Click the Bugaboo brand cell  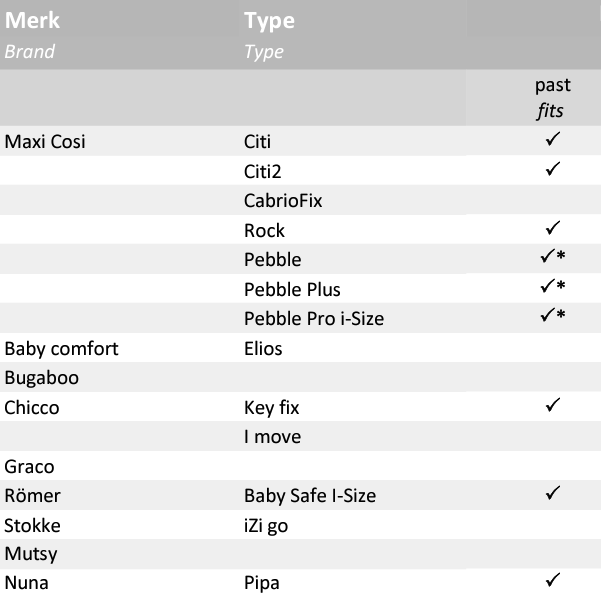[41, 378]
